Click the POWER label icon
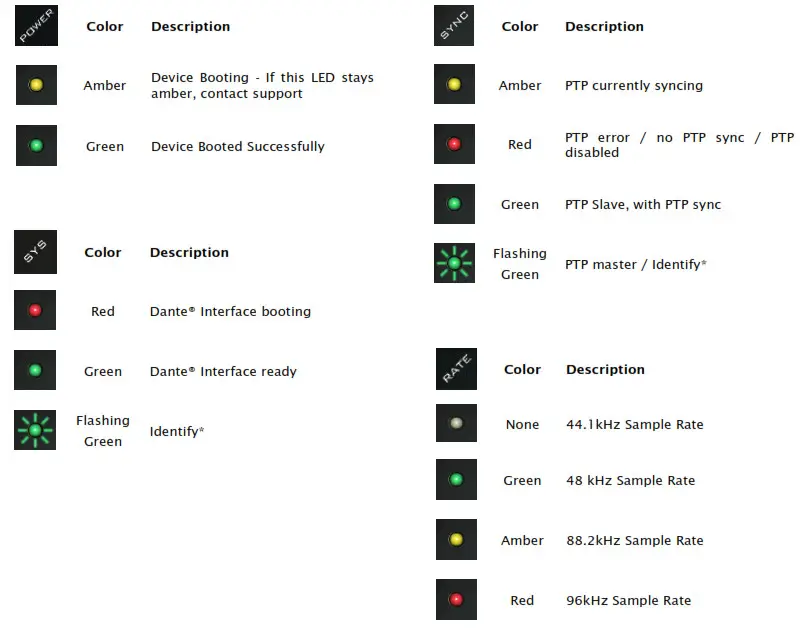Viewport: 800px width, 628px height. (36, 26)
